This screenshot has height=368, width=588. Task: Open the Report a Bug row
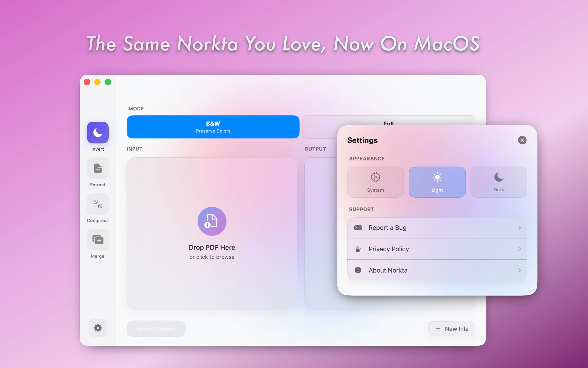(x=437, y=227)
